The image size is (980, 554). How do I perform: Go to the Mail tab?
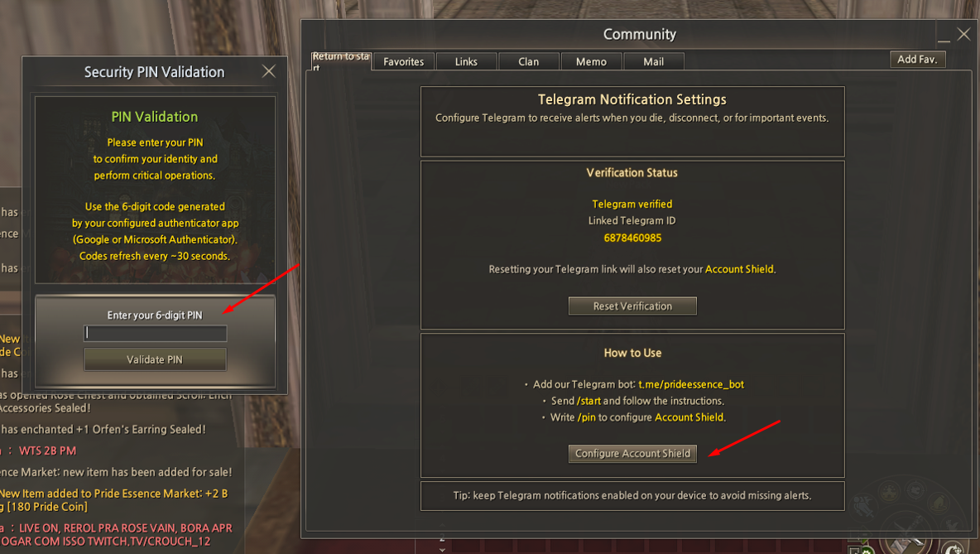654,62
